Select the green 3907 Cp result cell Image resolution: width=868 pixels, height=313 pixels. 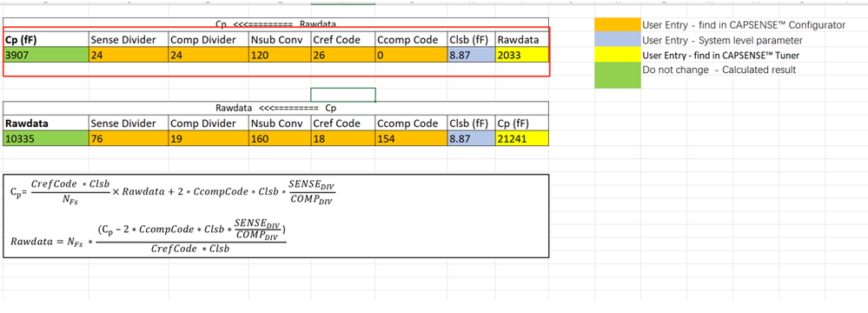pyautogui.click(x=46, y=55)
